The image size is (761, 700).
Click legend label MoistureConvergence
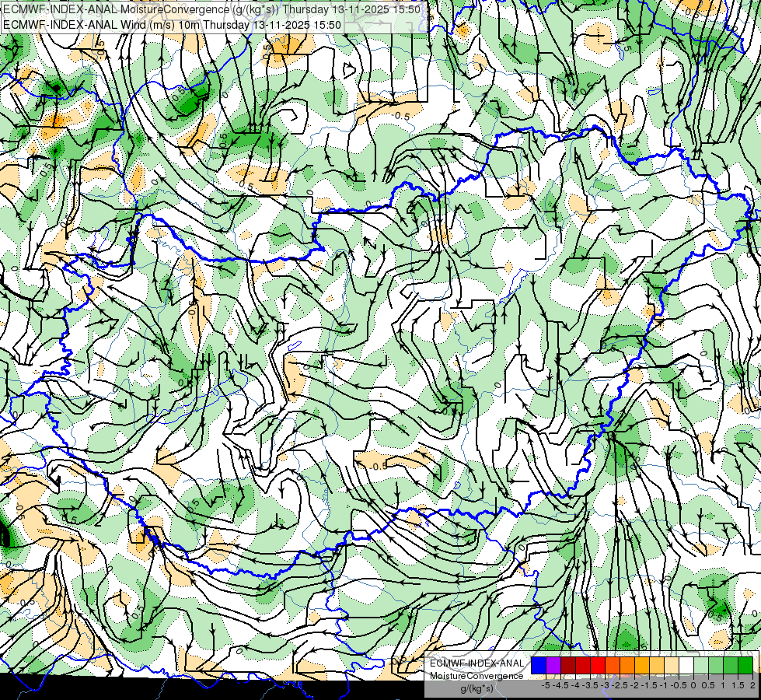[477, 676]
